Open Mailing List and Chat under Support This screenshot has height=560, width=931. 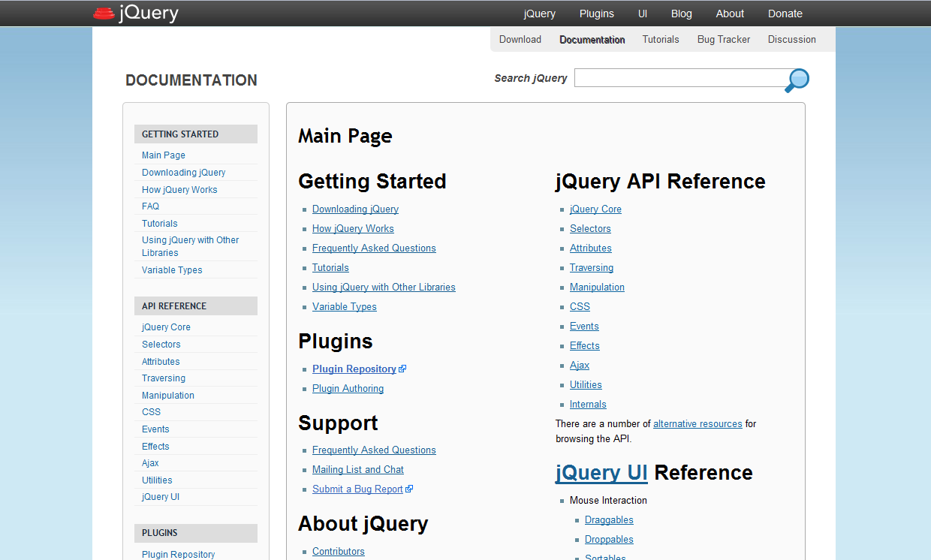click(357, 469)
